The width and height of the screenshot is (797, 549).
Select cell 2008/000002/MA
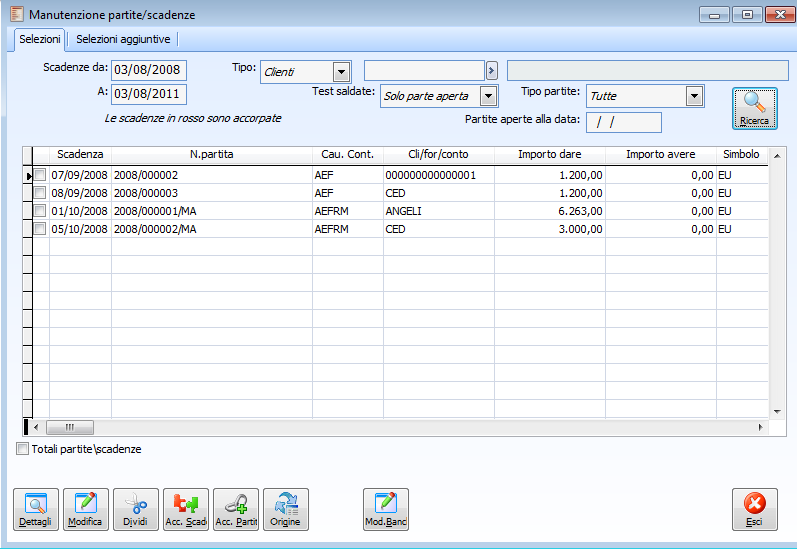[x=211, y=229]
